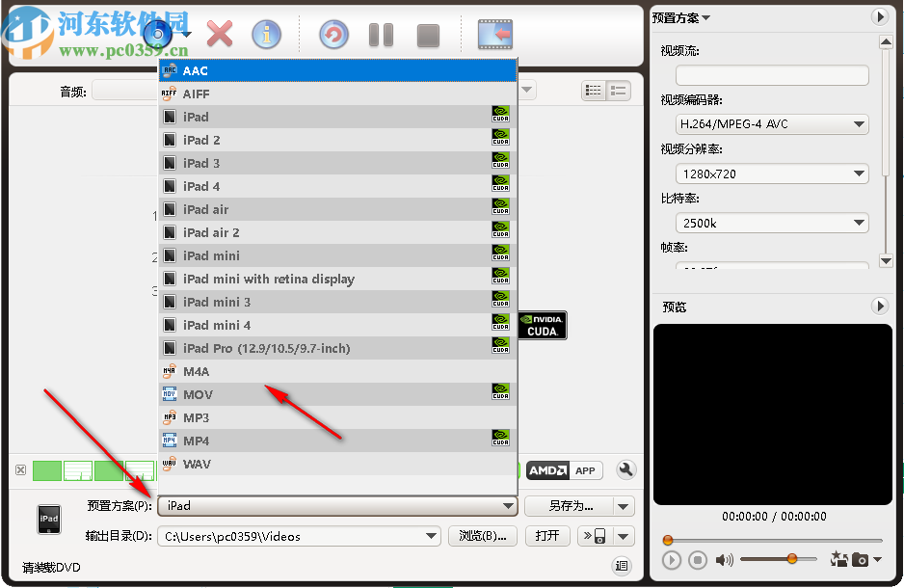Switch to detailed list view mode

point(594,90)
